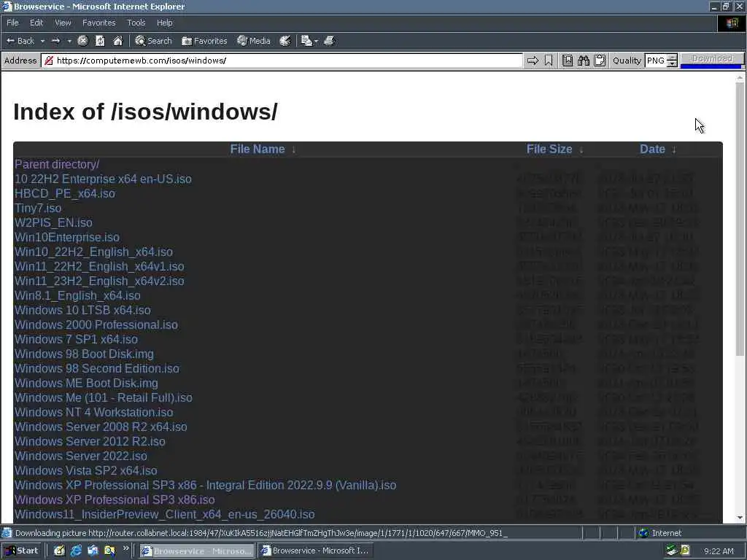Click the arrow next to File Size header

coord(581,150)
